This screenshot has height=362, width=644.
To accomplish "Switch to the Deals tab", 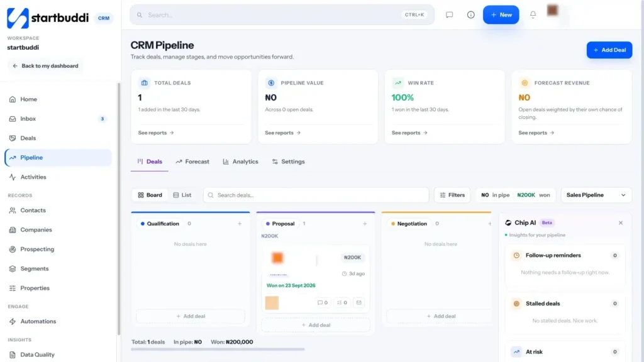I will (150, 162).
